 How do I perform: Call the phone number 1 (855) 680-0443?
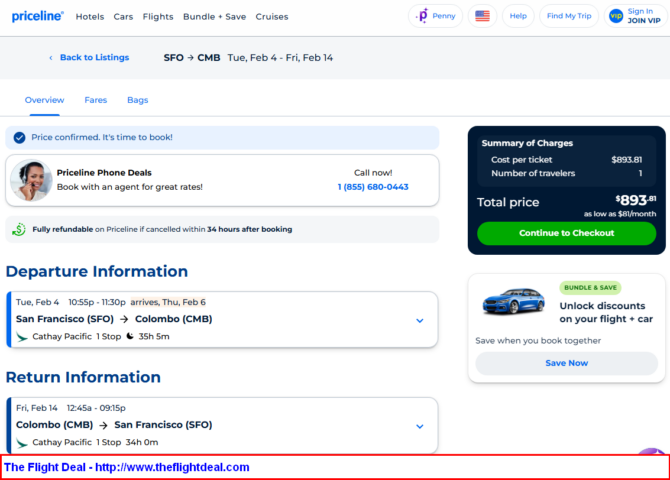point(372,187)
